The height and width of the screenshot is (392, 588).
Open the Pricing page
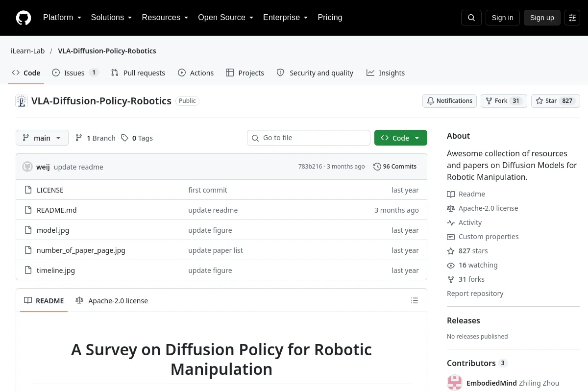(x=330, y=18)
